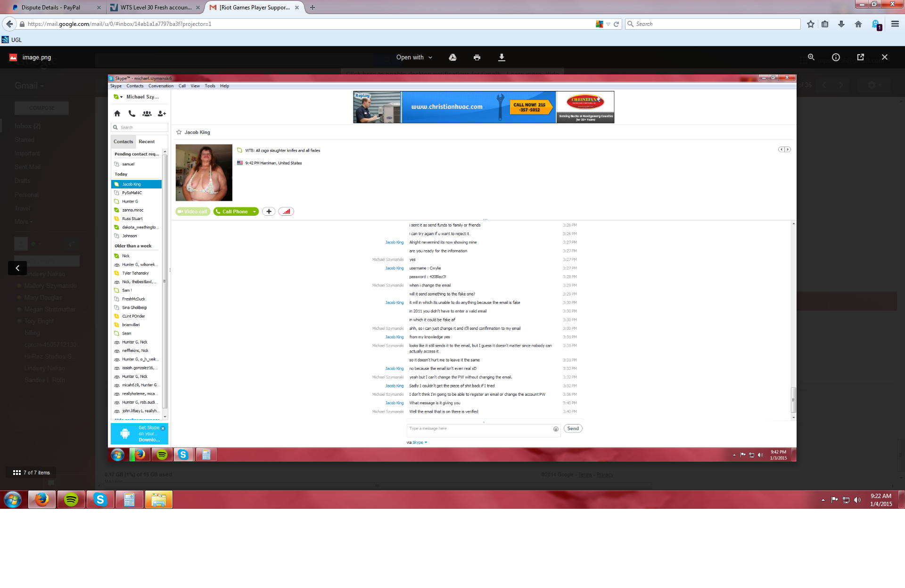Open the Firefox downloads panel
Viewport: 905px width, 588px height.
click(841, 24)
